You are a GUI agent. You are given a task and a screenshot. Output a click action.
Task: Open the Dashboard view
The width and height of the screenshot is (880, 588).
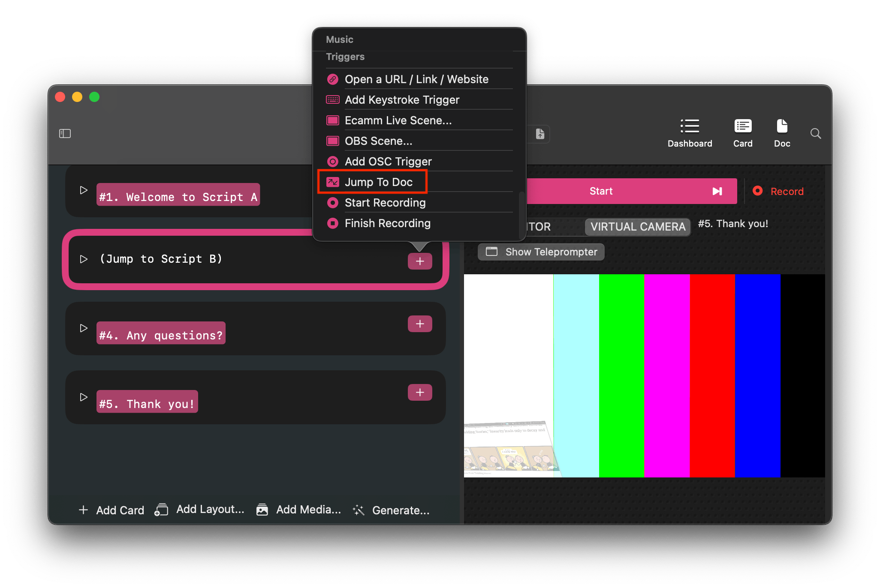pyautogui.click(x=690, y=133)
